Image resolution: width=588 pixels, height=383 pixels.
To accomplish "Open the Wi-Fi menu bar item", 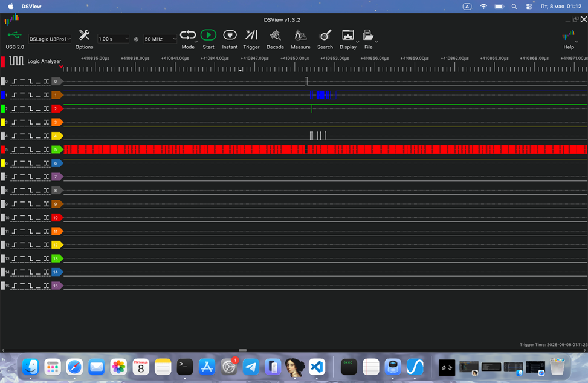I will click(483, 7).
